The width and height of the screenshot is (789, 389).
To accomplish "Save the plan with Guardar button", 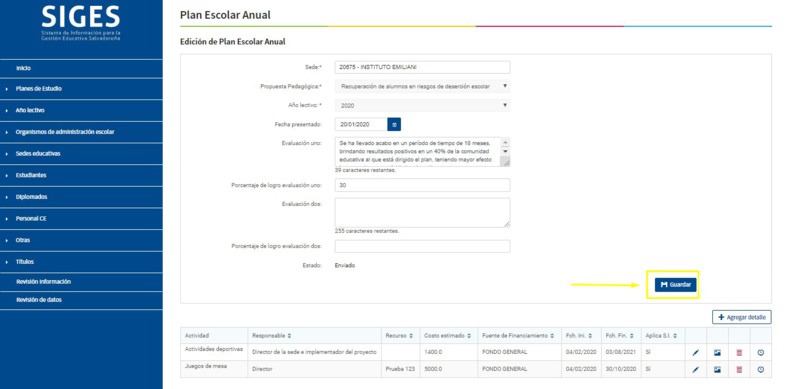I will [x=676, y=285].
